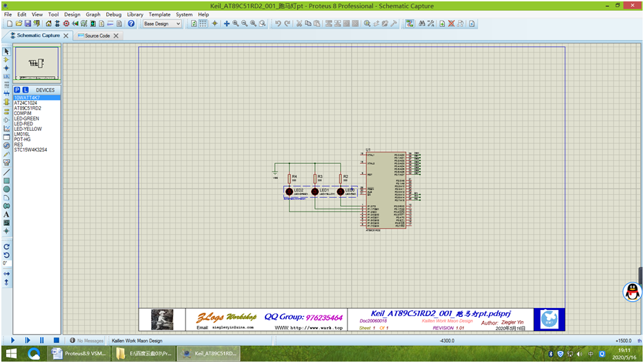The height and width of the screenshot is (363, 644).
Task: Toggle wire autorouter icon
Action: point(410,24)
